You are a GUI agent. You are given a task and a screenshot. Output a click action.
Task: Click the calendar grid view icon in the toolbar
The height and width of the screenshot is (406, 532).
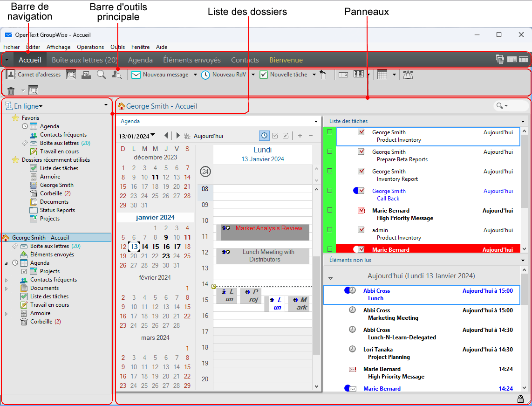point(382,75)
